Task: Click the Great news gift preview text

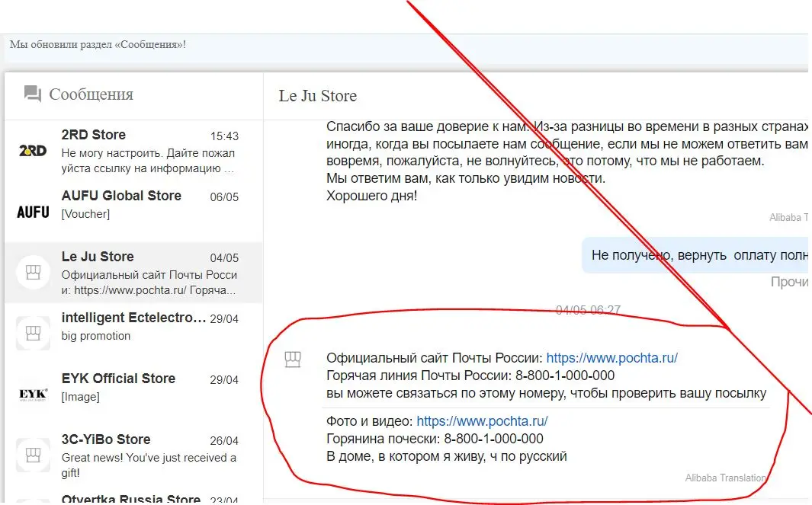Action: 149,465
